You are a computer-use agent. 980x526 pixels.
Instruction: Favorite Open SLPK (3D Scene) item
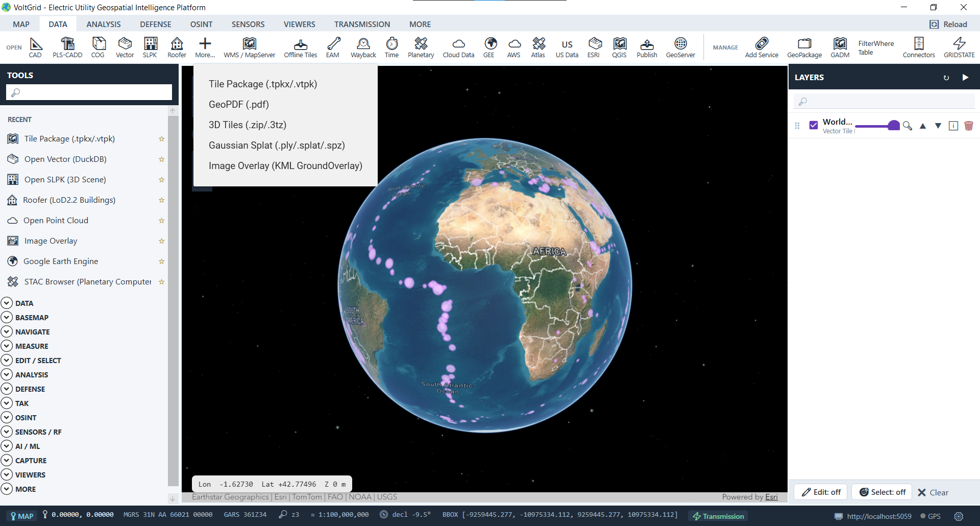(x=161, y=180)
